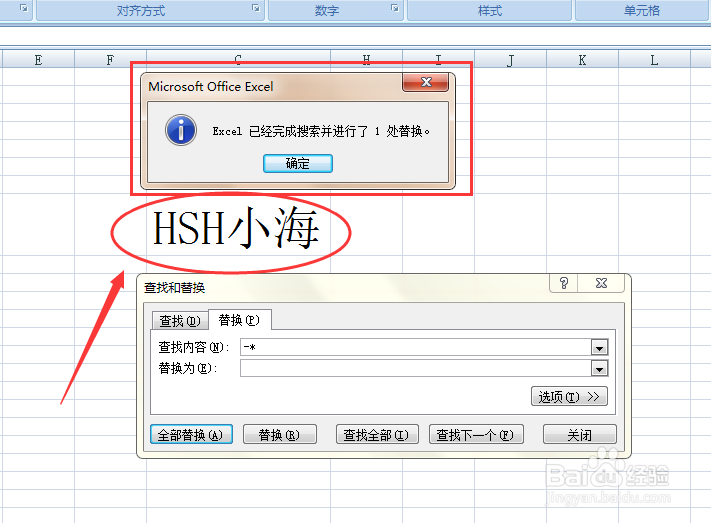The height and width of the screenshot is (523, 711).
Task: Click the 全部替换 button
Action: [191, 435]
